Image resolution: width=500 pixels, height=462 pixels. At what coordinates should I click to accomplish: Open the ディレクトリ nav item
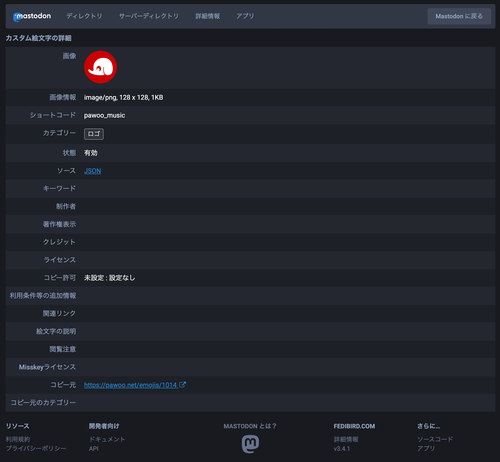click(x=84, y=16)
